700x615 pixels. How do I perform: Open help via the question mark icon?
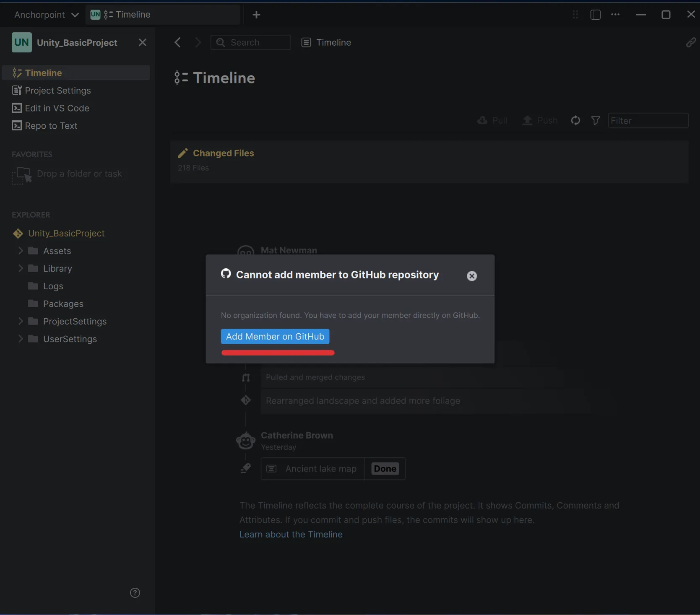[135, 593]
